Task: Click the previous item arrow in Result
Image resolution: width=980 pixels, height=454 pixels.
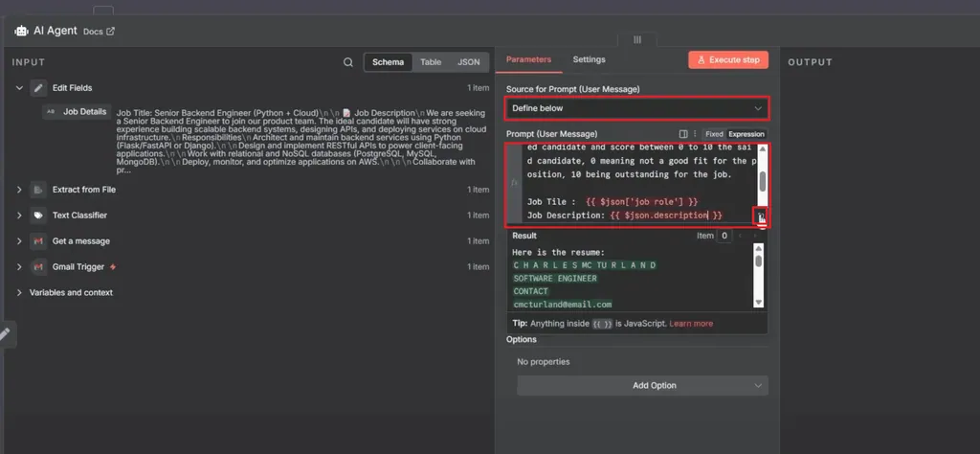Action: coord(740,236)
